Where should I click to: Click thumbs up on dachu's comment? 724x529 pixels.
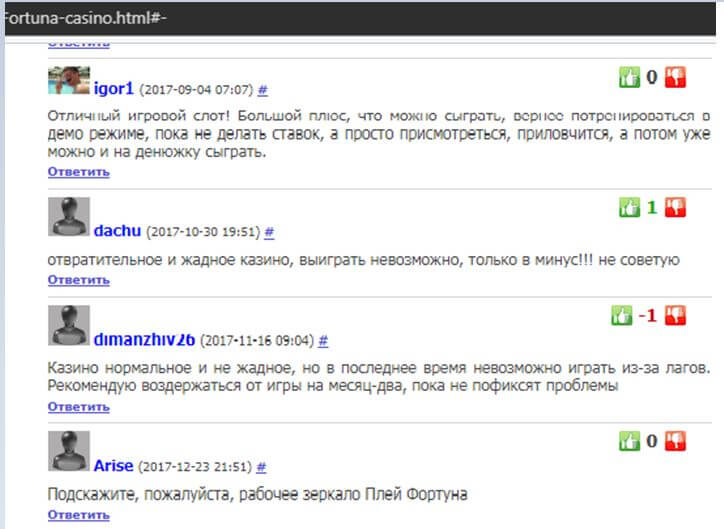click(629, 207)
